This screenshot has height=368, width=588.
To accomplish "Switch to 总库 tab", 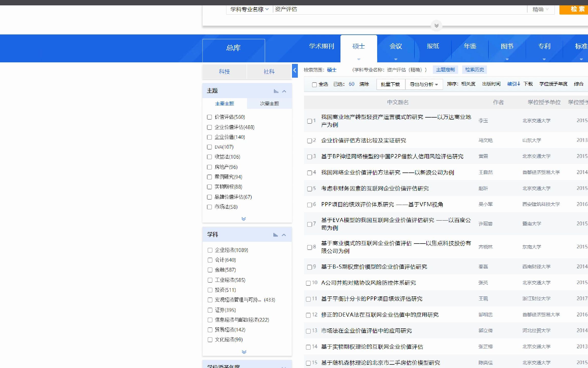I will point(234,48).
